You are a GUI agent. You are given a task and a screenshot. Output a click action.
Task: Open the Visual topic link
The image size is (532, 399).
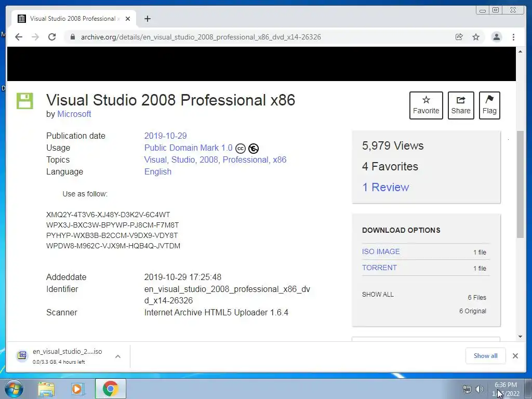tap(155, 160)
